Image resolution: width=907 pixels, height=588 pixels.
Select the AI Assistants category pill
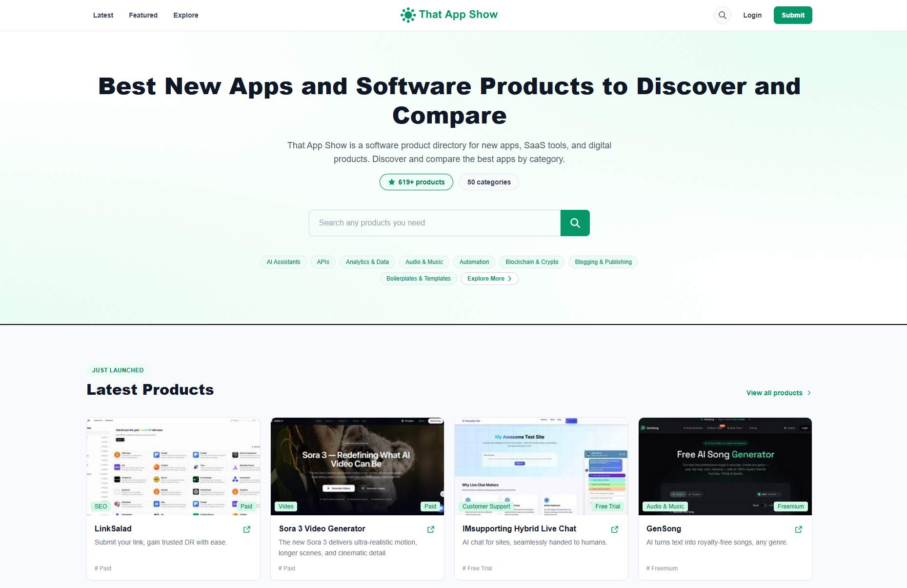pos(283,262)
